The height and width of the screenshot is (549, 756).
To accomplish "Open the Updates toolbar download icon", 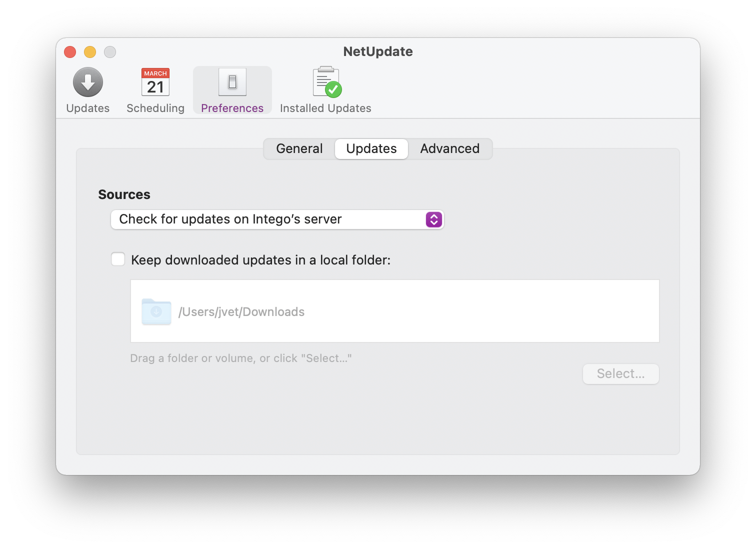I will pyautogui.click(x=88, y=82).
